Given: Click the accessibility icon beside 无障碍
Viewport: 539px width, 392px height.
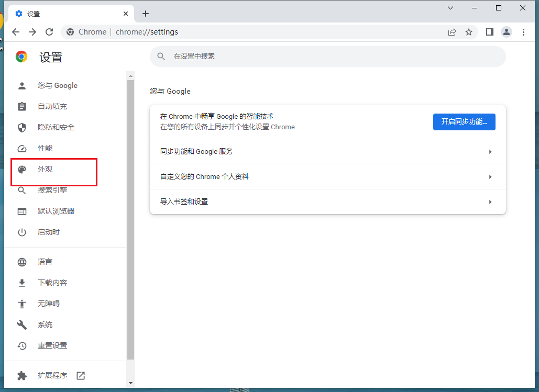Looking at the screenshot, I should (x=22, y=304).
